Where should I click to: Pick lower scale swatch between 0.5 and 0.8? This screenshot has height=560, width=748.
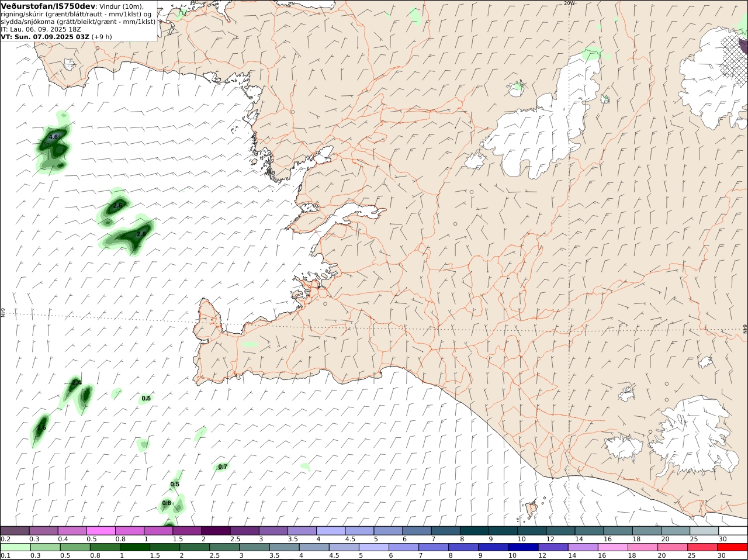pyautogui.click(x=75, y=547)
